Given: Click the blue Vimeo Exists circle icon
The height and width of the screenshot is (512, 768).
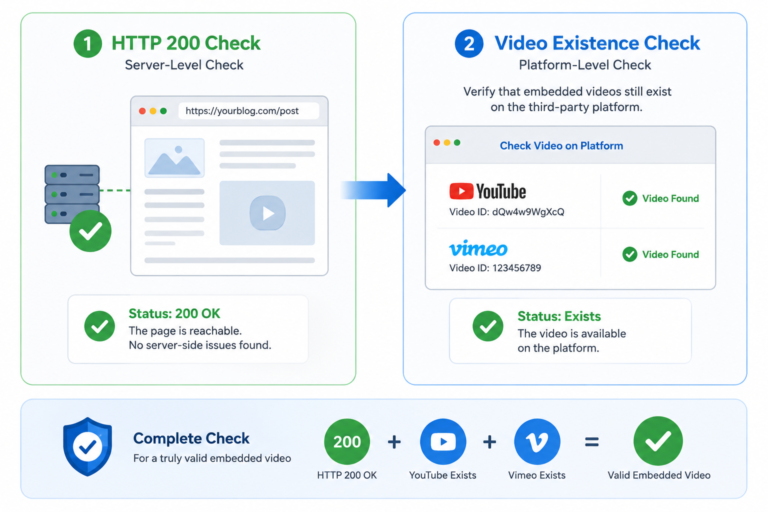Looking at the screenshot, I should [537, 442].
